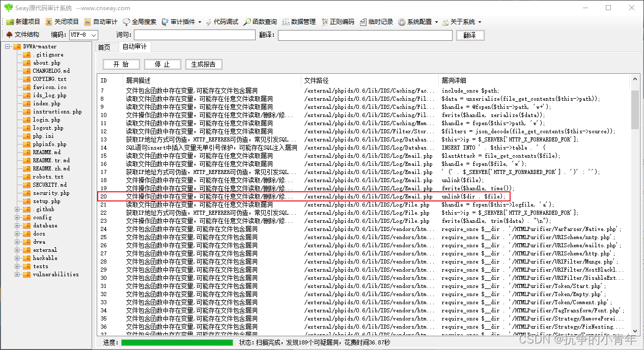Viewport: 644px width, 350px height.
Task: Click the file icon of login.php
Action: pos(26,120)
